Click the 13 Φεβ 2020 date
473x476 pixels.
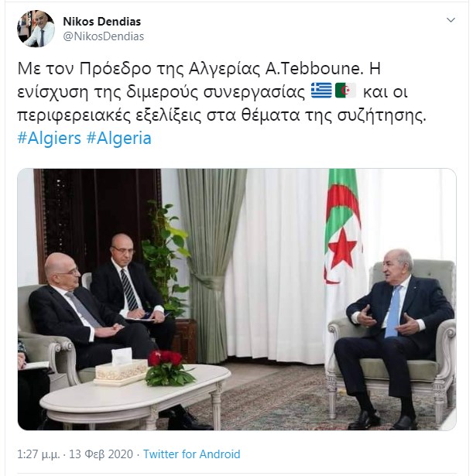pyautogui.click(x=101, y=454)
